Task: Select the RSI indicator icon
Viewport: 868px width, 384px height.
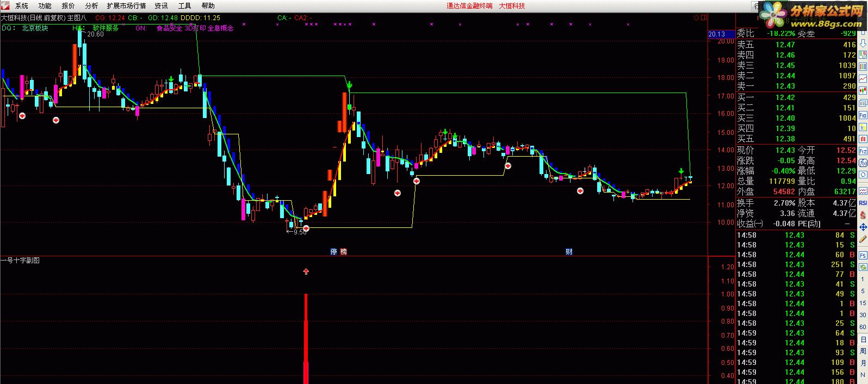Action: [863, 202]
